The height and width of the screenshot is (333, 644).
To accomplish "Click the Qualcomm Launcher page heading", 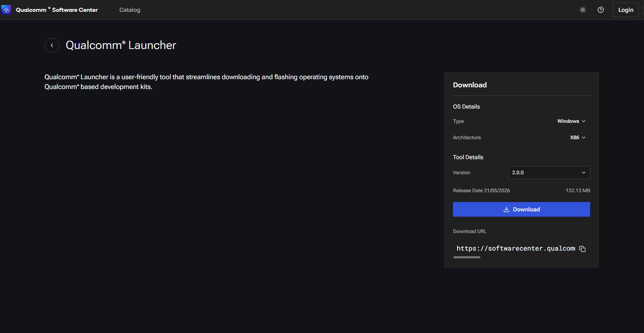I will click(x=121, y=45).
